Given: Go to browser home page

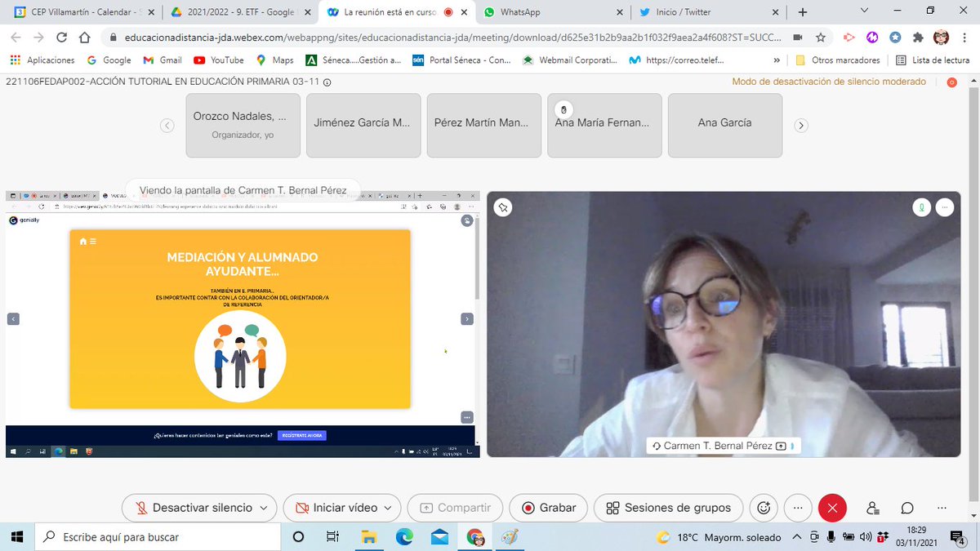Looking at the screenshot, I should (x=84, y=38).
